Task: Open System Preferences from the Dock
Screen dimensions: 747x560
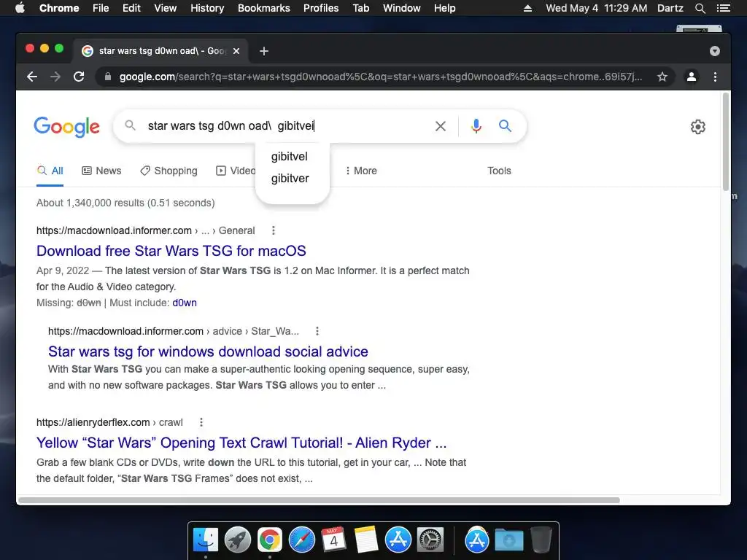Action: pos(430,540)
